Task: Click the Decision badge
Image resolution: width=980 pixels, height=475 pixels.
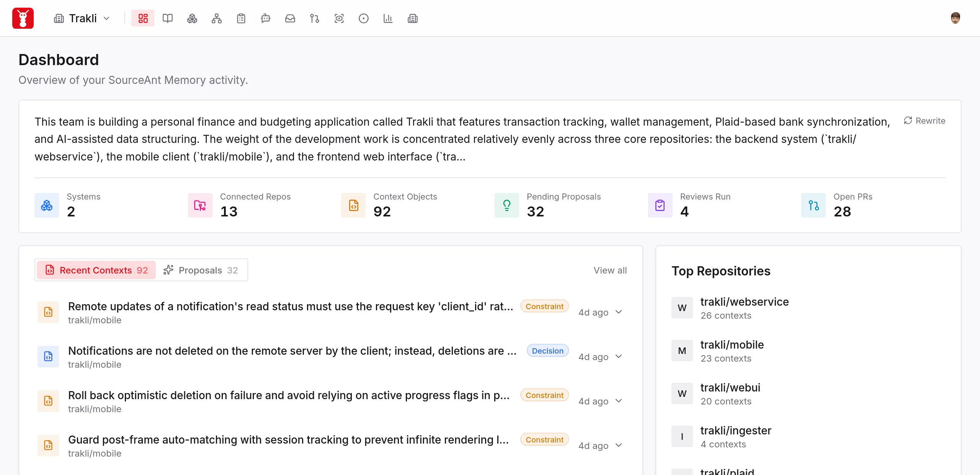Action: [x=547, y=351]
